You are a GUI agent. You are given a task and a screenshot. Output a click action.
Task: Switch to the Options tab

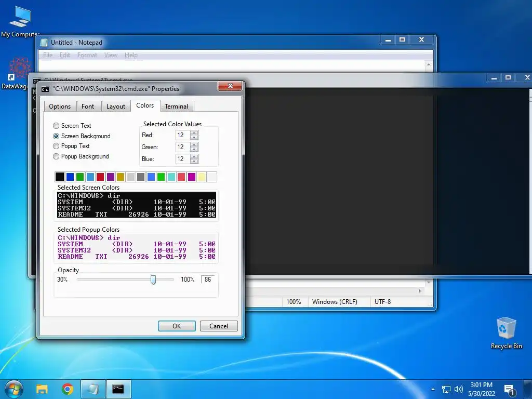(x=60, y=107)
